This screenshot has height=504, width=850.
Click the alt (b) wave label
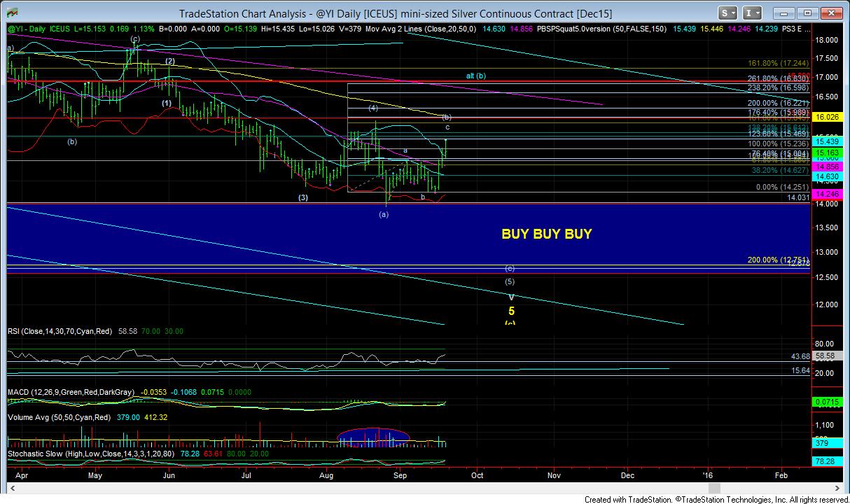(476, 76)
